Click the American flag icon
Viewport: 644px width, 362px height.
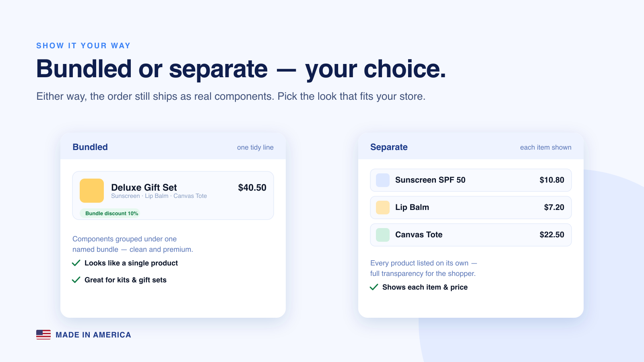pos(43,335)
